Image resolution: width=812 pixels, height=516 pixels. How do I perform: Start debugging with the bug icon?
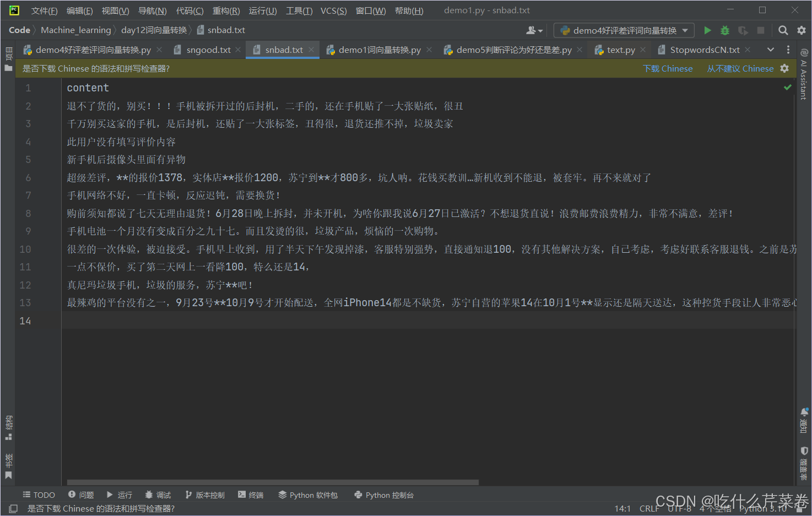pyautogui.click(x=725, y=30)
